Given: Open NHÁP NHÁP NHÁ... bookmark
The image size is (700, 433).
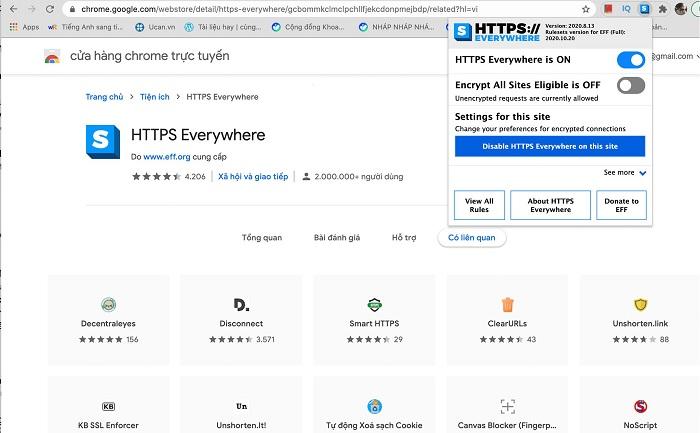Looking at the screenshot, I should click(x=396, y=27).
